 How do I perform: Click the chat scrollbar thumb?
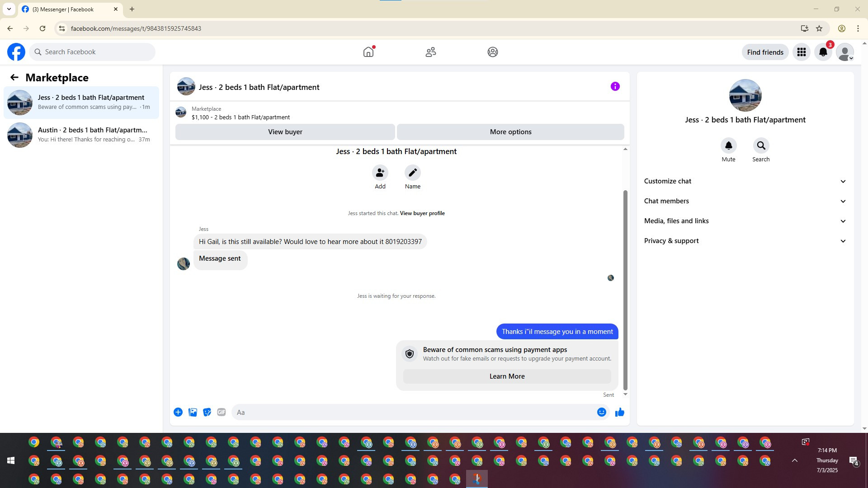coord(625,289)
